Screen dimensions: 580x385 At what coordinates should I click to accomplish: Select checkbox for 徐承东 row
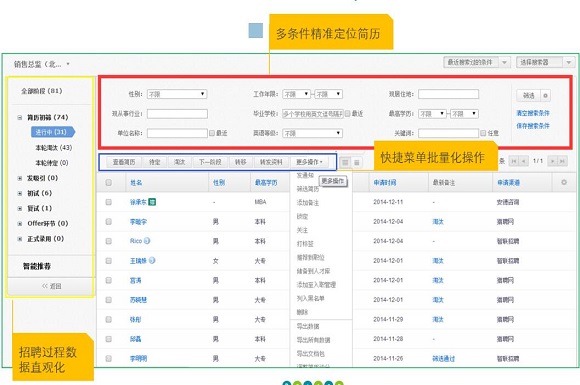(x=108, y=202)
